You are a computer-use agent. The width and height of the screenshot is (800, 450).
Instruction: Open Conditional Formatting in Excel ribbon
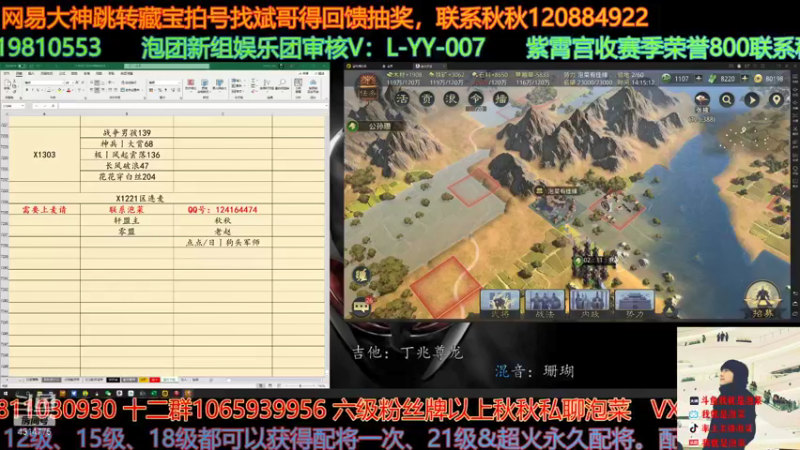coord(190,85)
